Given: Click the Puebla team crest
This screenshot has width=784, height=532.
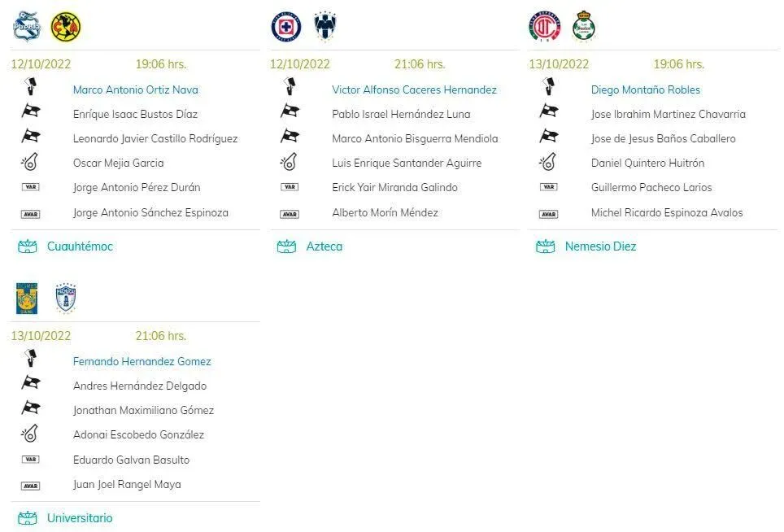Looking at the screenshot, I should click(27, 26).
